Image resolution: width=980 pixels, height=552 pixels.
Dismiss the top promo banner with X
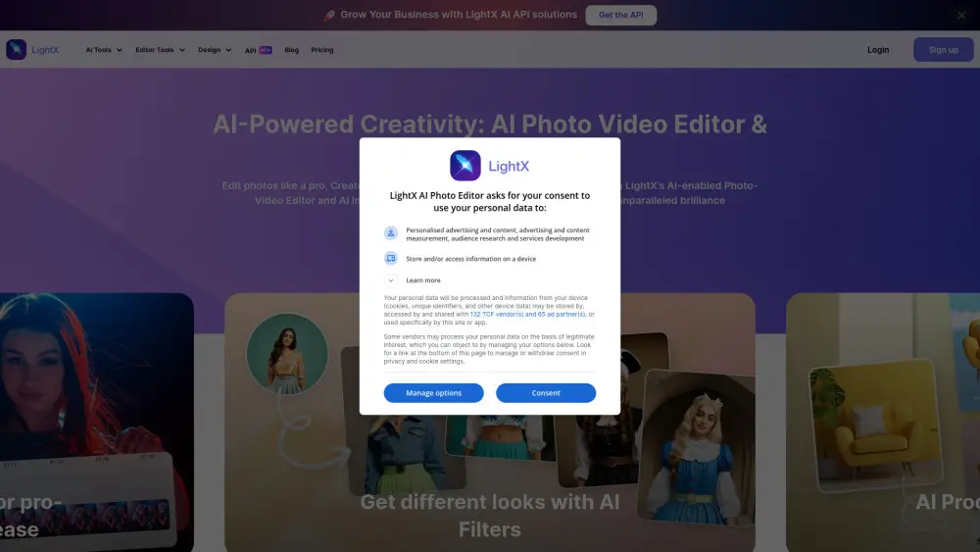(961, 16)
